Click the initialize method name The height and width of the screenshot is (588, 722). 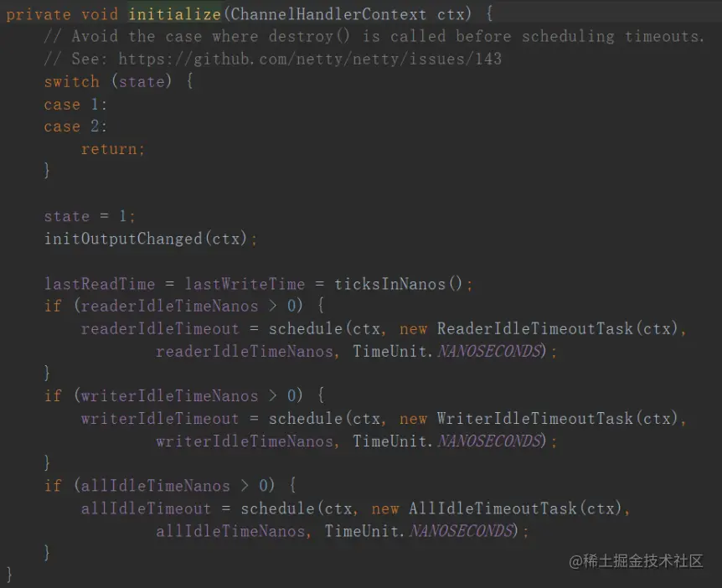coord(175,14)
